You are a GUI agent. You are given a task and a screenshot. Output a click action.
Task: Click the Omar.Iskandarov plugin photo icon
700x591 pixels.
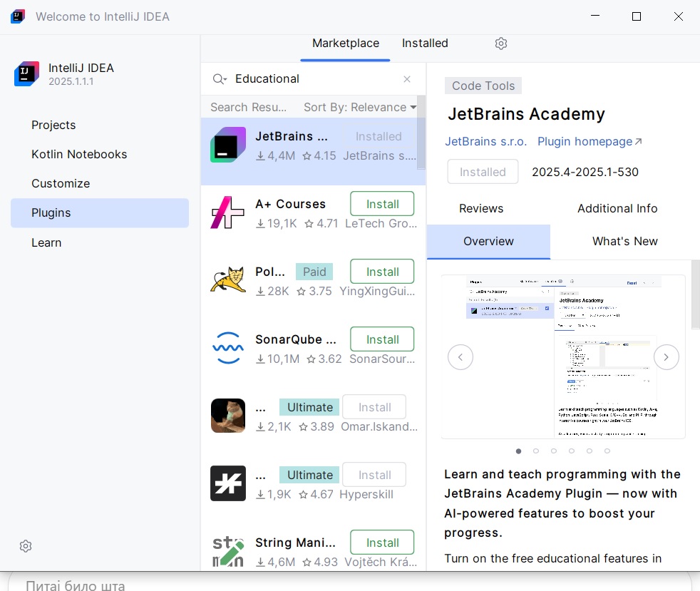(x=228, y=416)
